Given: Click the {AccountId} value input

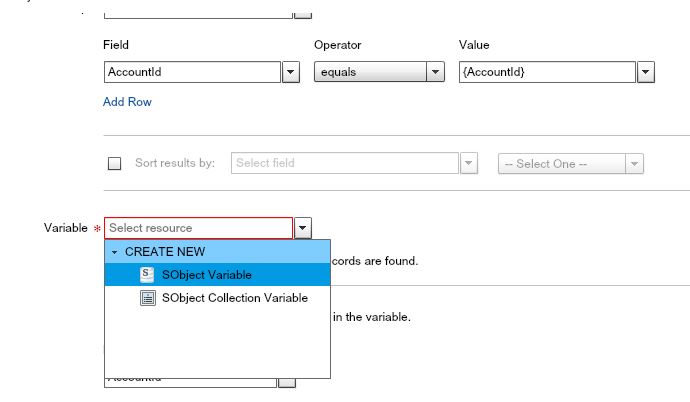Looking at the screenshot, I should click(547, 72).
